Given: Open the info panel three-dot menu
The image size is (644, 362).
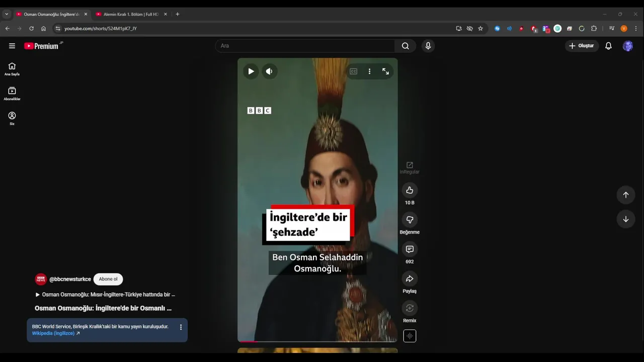Looking at the screenshot, I should point(181,327).
